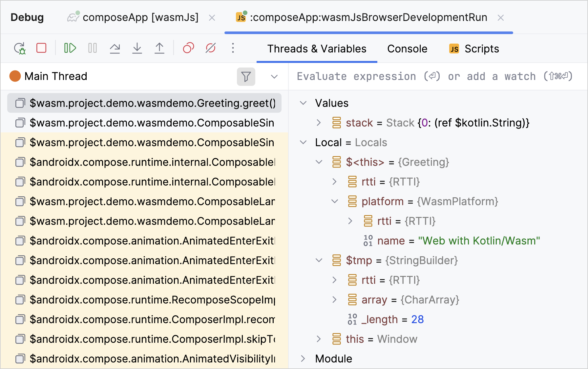The image size is (588, 369).
Task: Click the Step Into icon
Action: point(137,48)
